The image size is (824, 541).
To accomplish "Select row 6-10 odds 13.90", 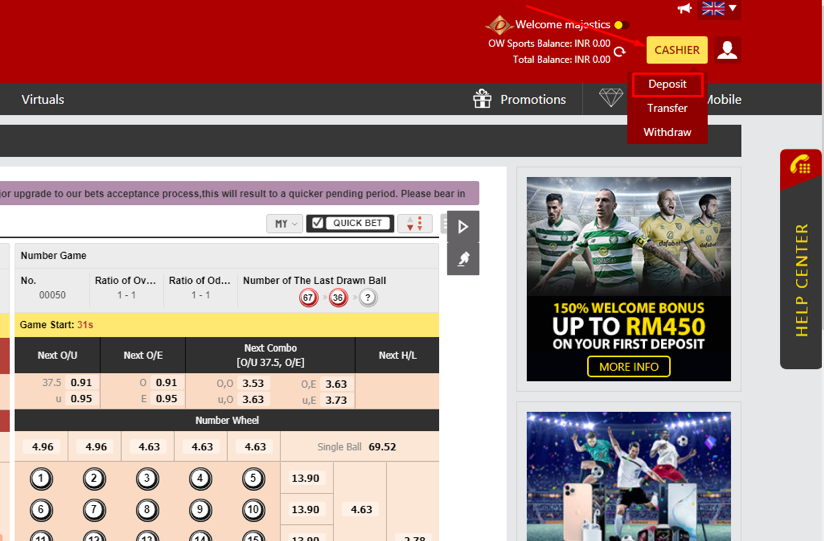I will pos(305,509).
